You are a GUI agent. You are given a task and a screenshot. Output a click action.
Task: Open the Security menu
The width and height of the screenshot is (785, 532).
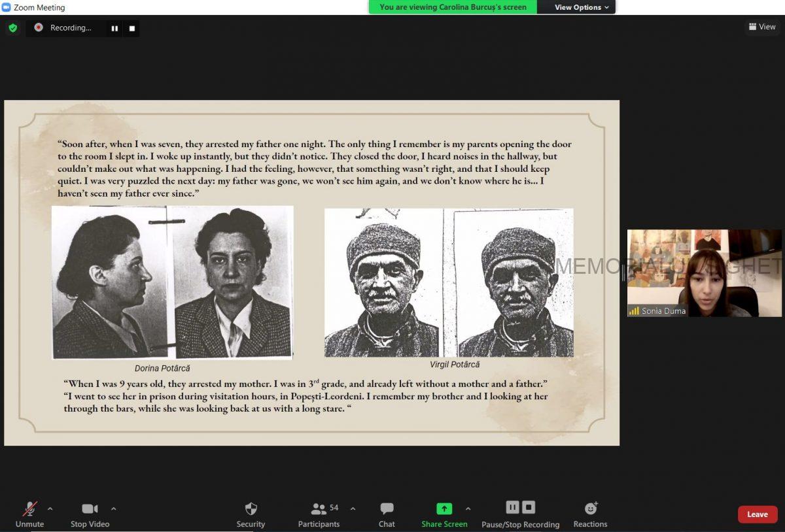(251, 514)
